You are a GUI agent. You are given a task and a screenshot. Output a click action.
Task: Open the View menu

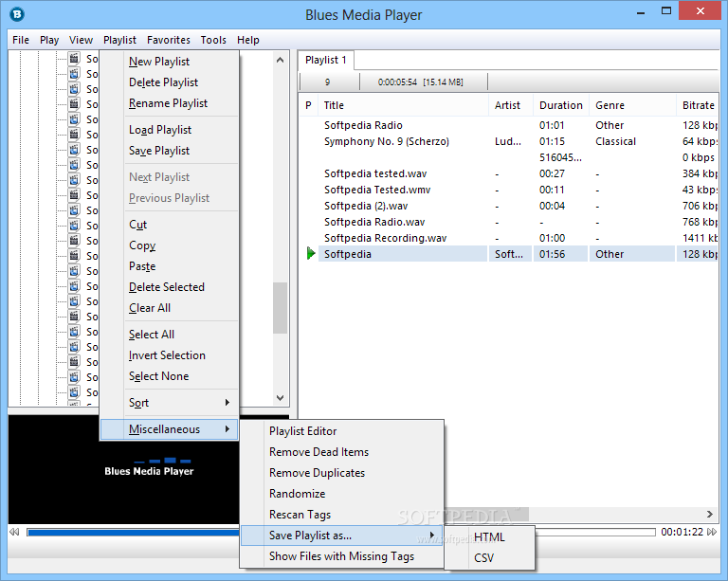(81, 40)
